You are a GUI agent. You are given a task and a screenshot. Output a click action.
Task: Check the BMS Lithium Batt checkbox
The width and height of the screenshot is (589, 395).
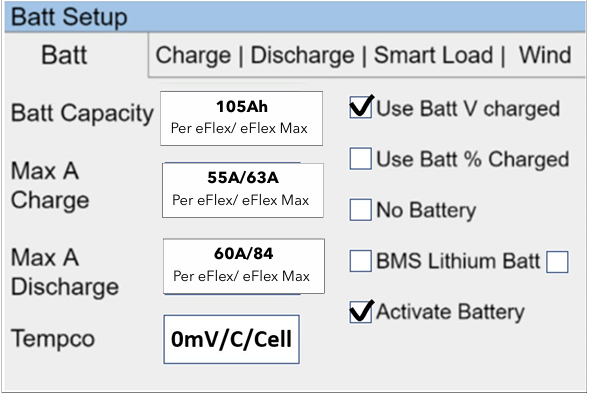pos(361,261)
